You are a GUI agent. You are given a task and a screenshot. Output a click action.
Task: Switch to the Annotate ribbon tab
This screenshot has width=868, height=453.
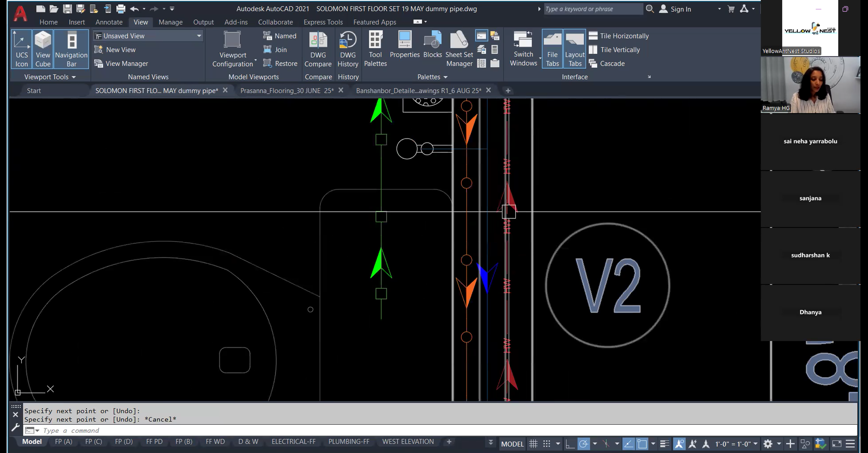click(109, 22)
